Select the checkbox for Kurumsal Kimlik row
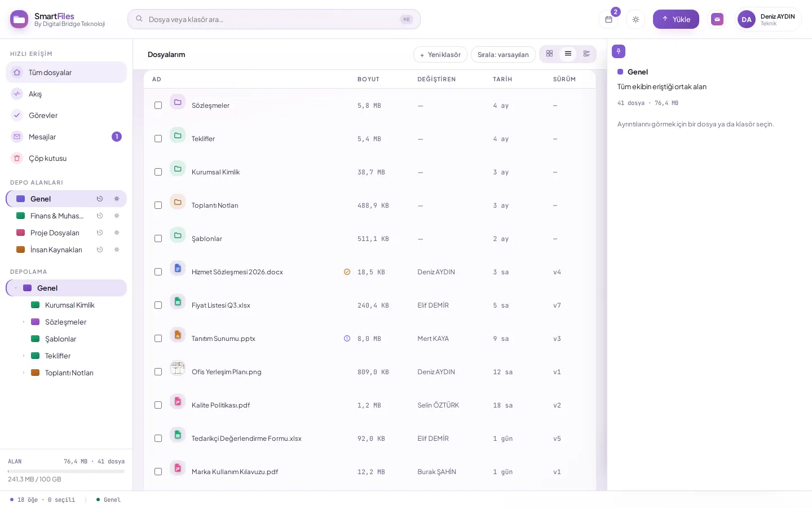The height and width of the screenshot is (508, 812). (158, 172)
